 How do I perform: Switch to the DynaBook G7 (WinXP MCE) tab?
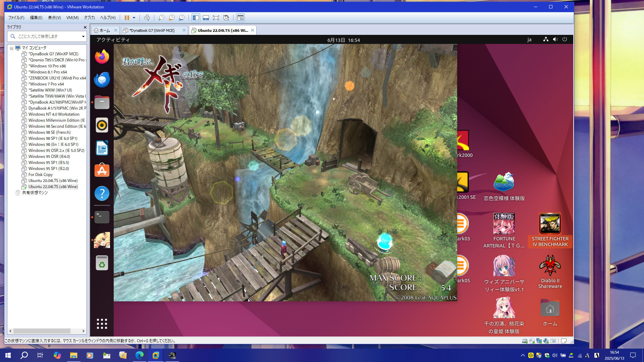152,31
